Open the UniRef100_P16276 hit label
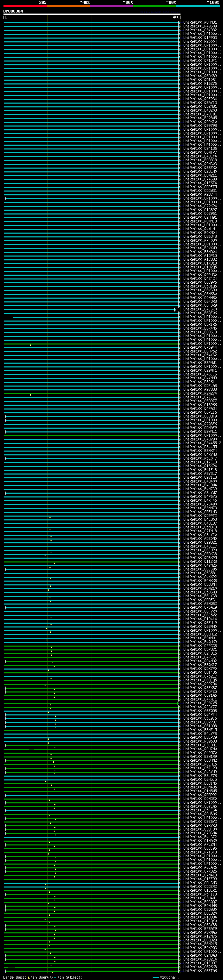 pyautogui.click(x=200, y=84)
